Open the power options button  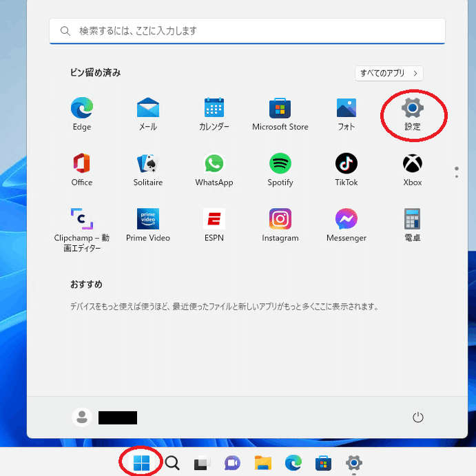tap(417, 417)
